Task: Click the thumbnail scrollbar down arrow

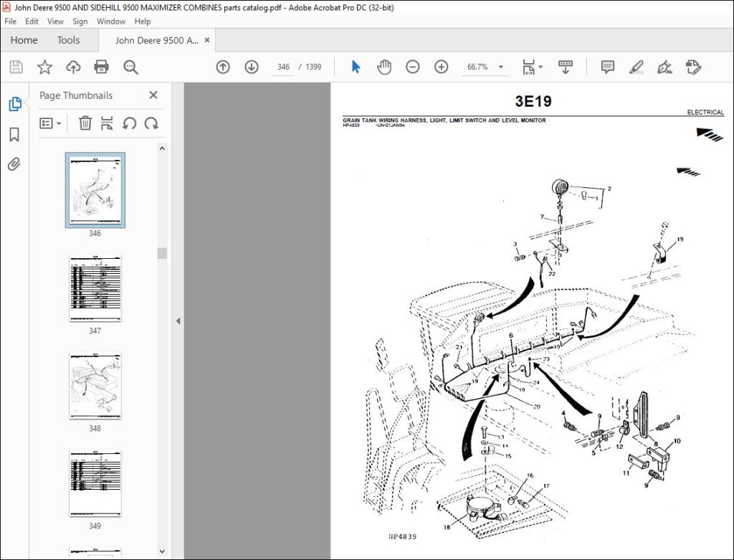Action: click(x=162, y=551)
